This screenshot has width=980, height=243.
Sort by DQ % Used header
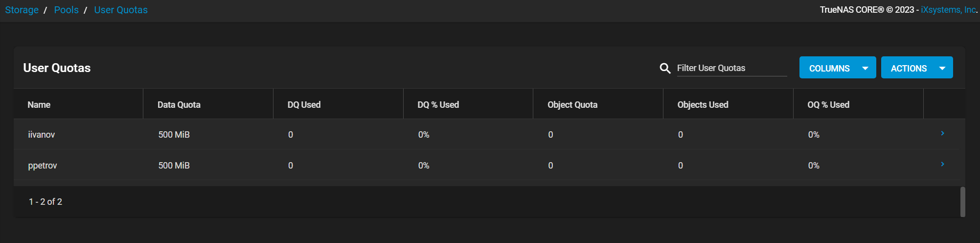(438, 104)
